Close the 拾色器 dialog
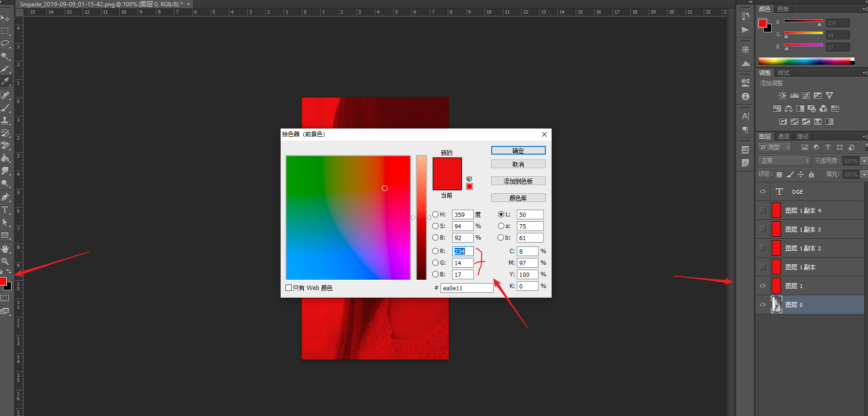Screen dimensions: 868x416 544,134
